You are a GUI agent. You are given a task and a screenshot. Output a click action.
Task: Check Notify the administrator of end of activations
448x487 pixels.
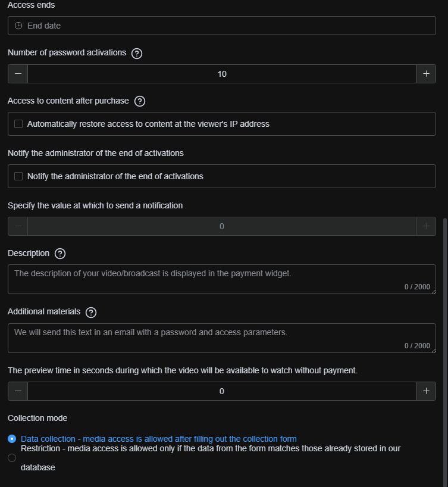18,176
